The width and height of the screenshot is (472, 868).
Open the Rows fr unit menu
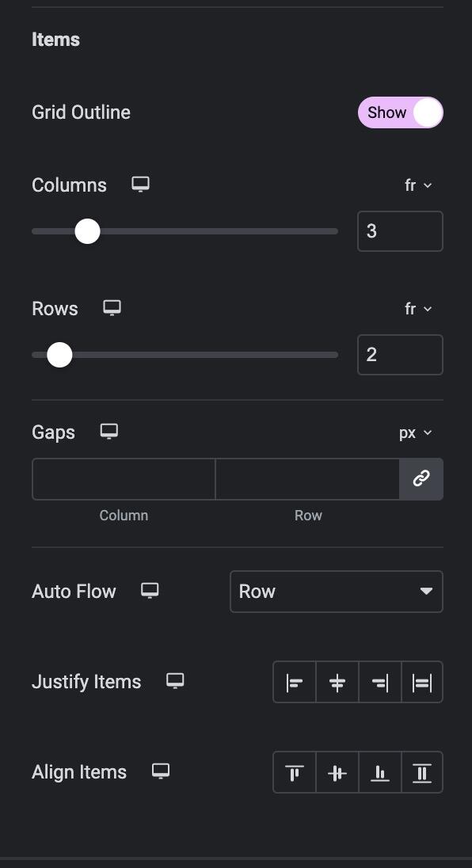click(x=418, y=309)
